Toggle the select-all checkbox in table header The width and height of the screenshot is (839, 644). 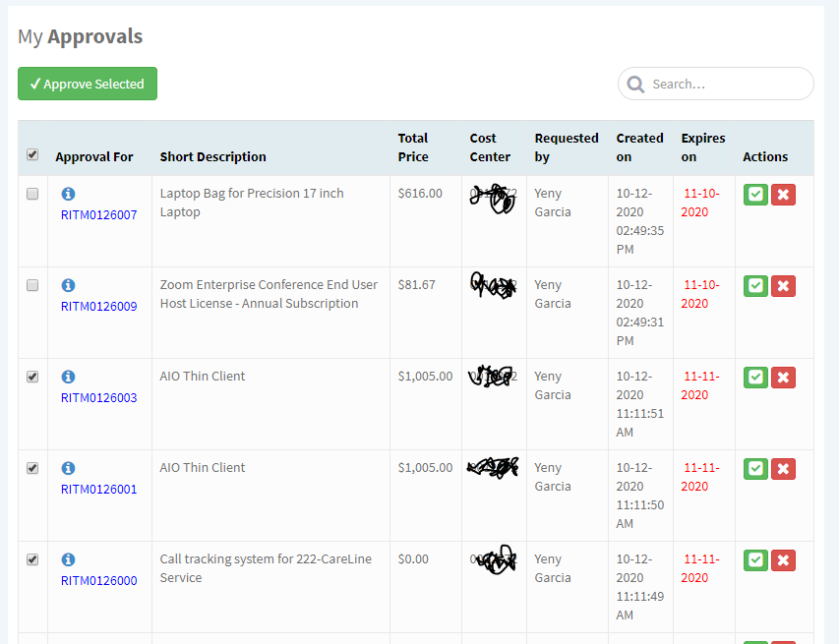click(32, 154)
